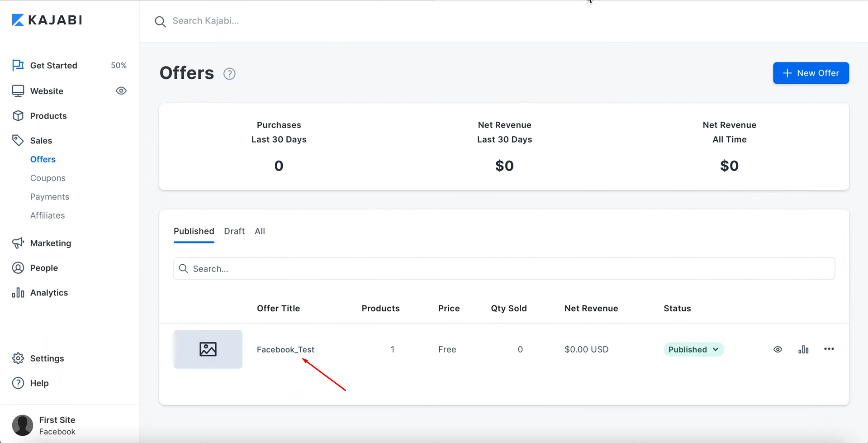Collapse the Sales section in sidebar
This screenshot has height=443, width=868.
click(41, 141)
